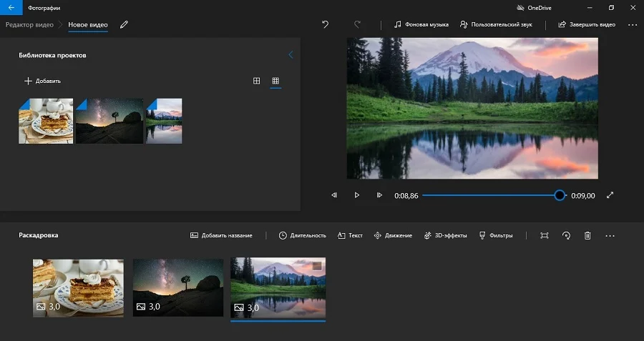Expand the preview to full screen

(610, 195)
